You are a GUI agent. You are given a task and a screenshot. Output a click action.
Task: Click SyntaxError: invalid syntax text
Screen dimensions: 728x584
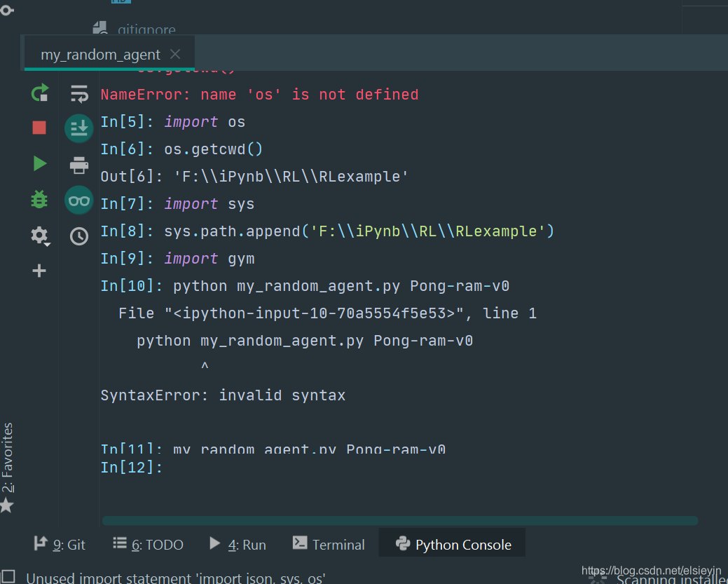click(224, 395)
